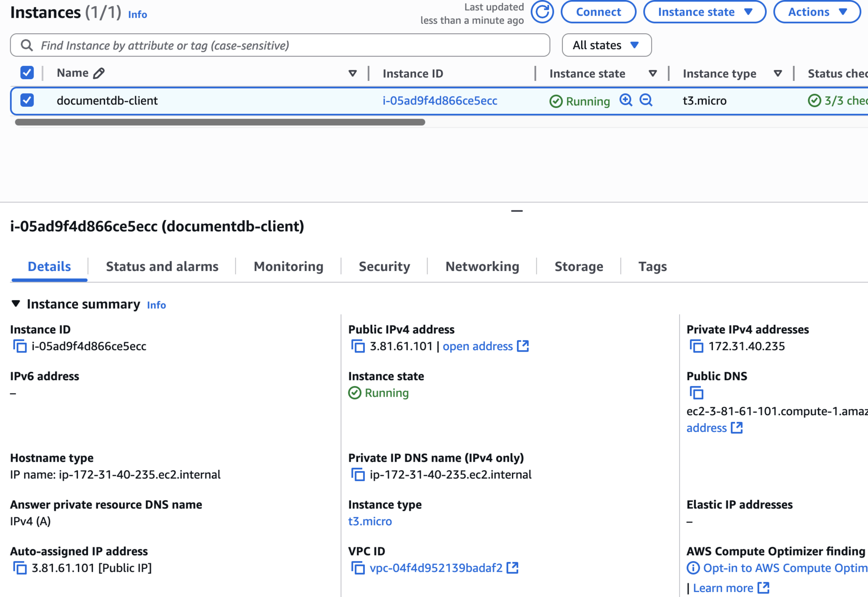Click the edit Name pencil icon
The image size is (868, 597).
(99, 73)
